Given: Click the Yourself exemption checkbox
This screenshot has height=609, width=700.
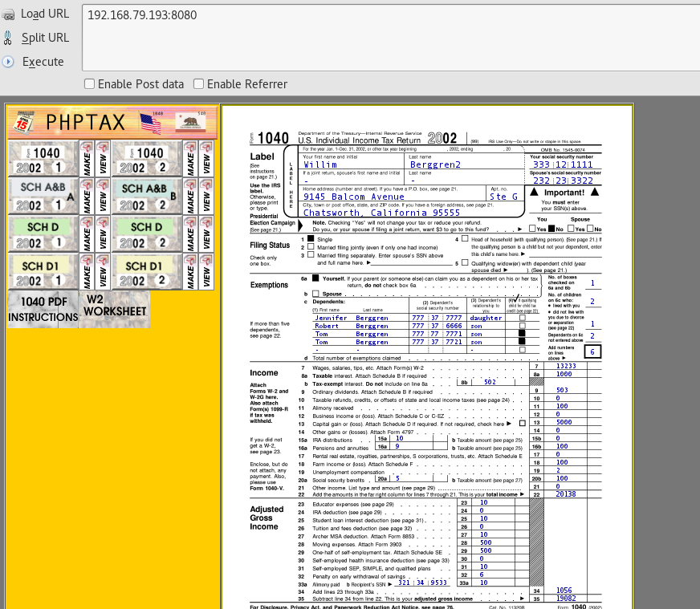Looking at the screenshot, I should pos(315,278).
